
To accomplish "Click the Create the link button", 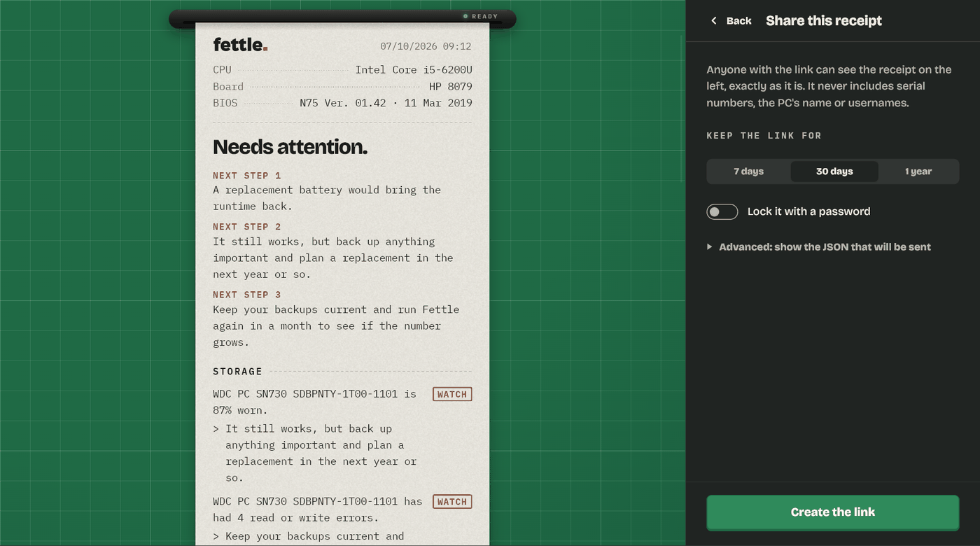I will [833, 512].
